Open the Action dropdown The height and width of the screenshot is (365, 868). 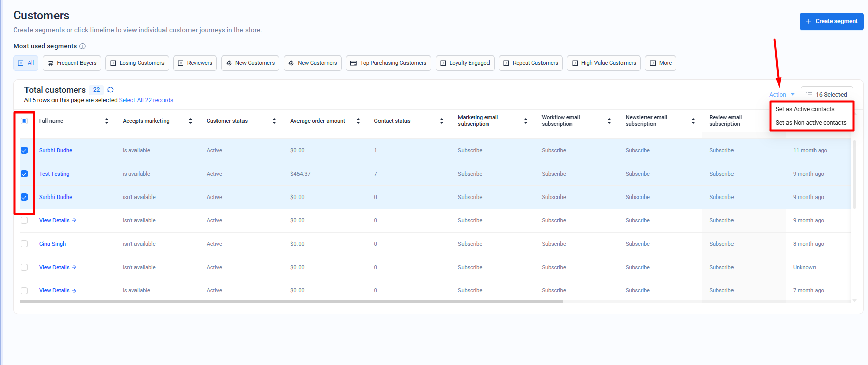point(781,95)
